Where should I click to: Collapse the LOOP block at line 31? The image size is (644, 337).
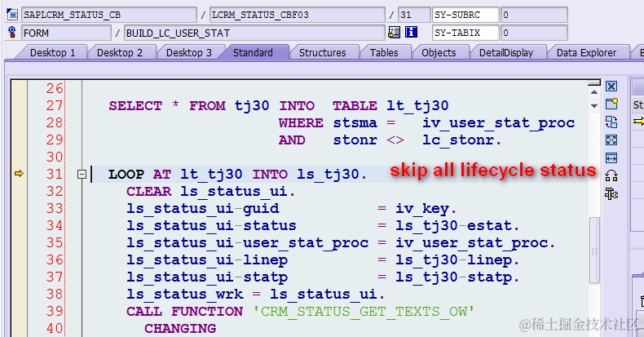coord(82,175)
